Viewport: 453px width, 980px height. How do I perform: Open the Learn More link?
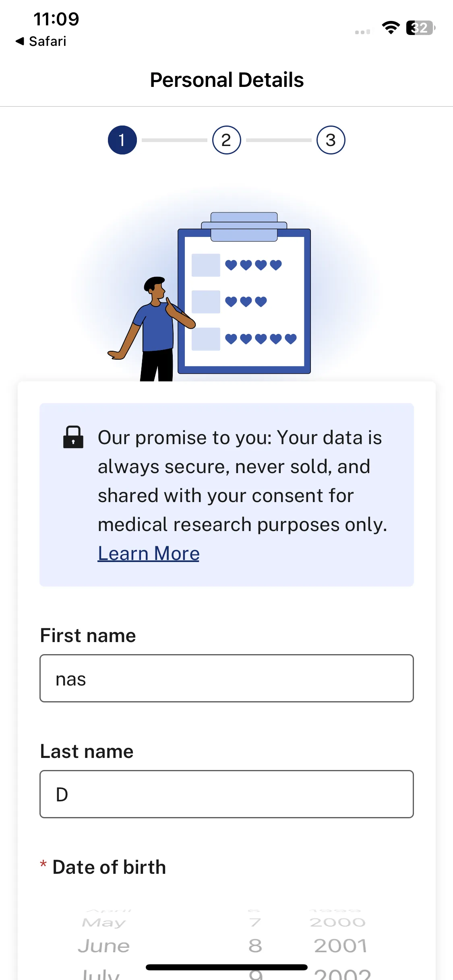coord(149,553)
